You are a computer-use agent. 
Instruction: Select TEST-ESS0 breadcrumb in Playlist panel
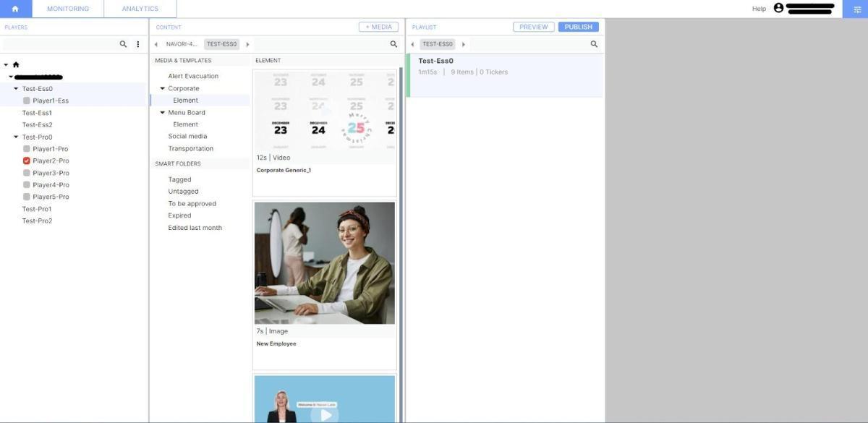(438, 44)
